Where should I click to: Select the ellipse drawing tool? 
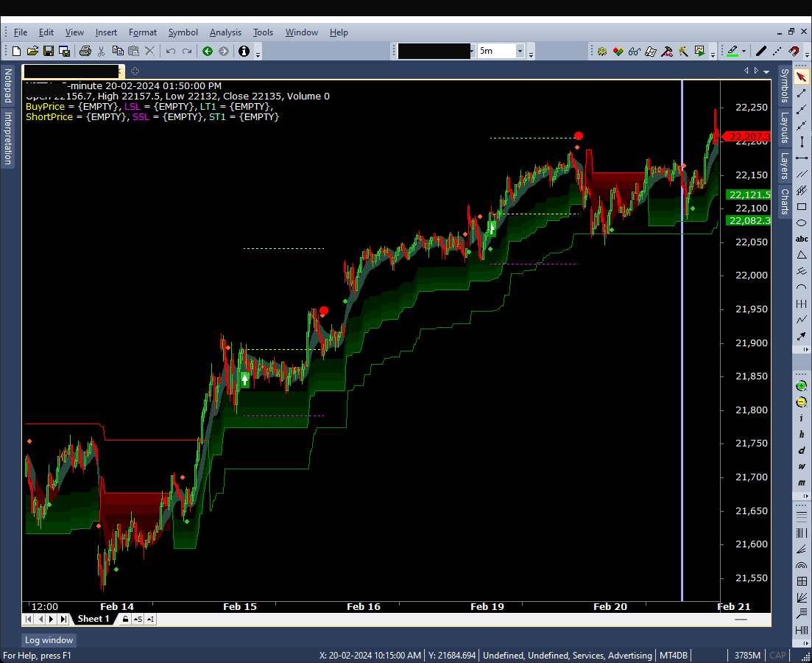pos(802,223)
